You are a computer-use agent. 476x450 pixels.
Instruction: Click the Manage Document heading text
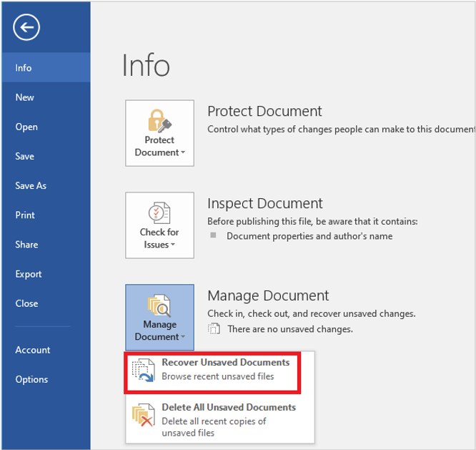pyautogui.click(x=268, y=295)
